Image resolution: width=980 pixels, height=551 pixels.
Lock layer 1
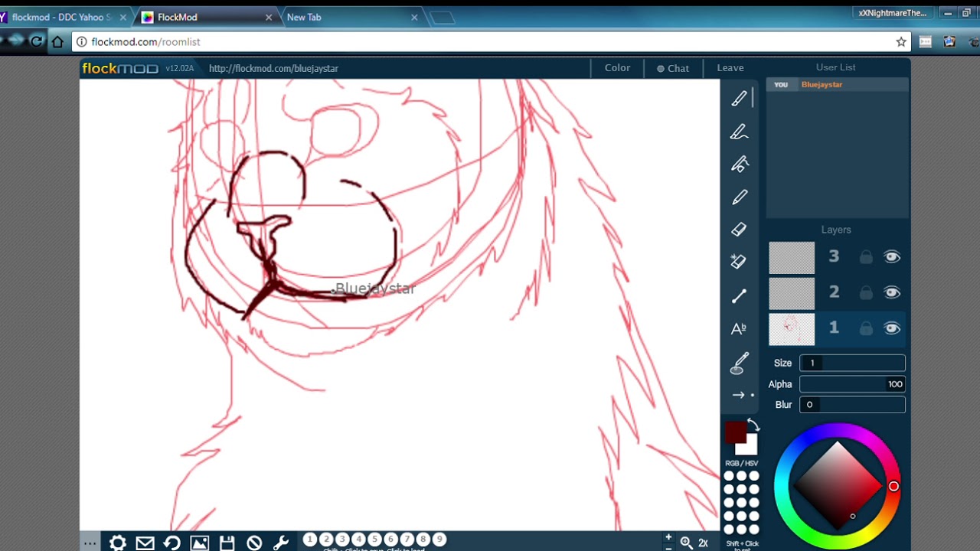866,328
